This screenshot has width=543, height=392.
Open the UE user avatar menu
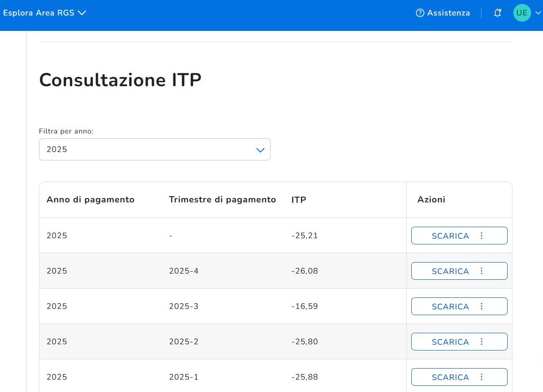point(522,13)
